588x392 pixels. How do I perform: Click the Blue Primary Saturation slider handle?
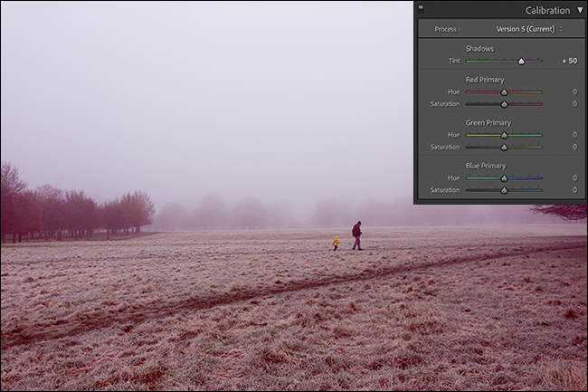click(x=504, y=190)
